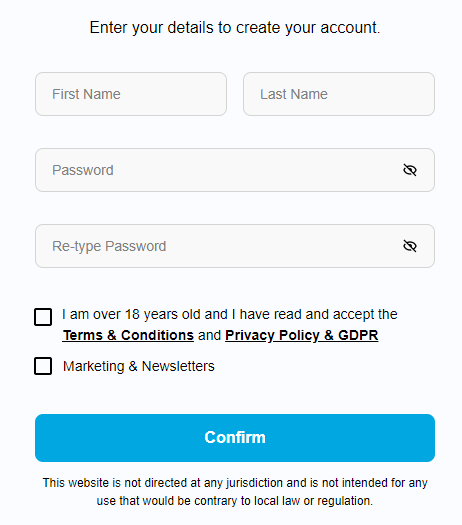Click the "Enter your details" heading text
Screen dimensions: 462x525
[x=235, y=27]
